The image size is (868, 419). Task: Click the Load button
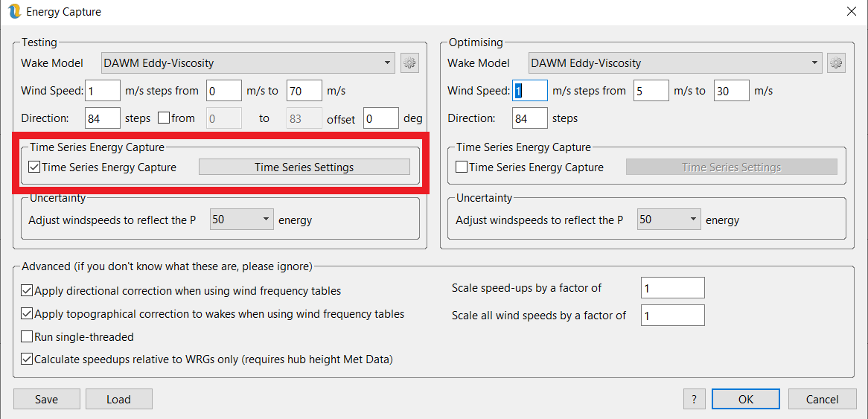[118, 400]
